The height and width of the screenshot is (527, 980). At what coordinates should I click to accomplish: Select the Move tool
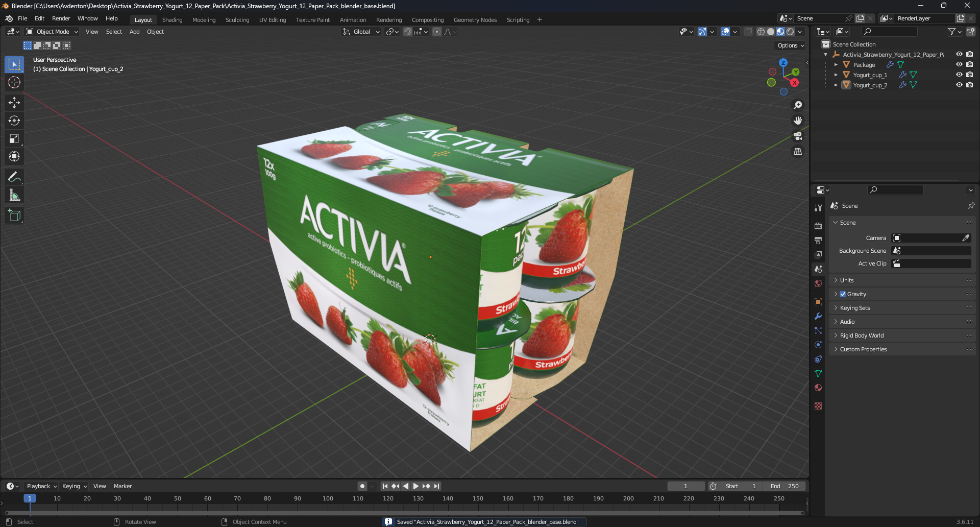pyautogui.click(x=14, y=103)
